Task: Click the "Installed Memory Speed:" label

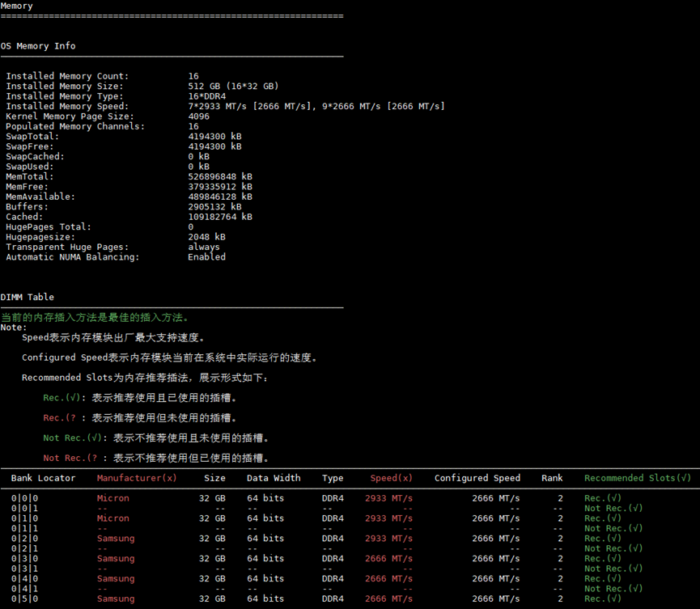Action: click(67, 107)
